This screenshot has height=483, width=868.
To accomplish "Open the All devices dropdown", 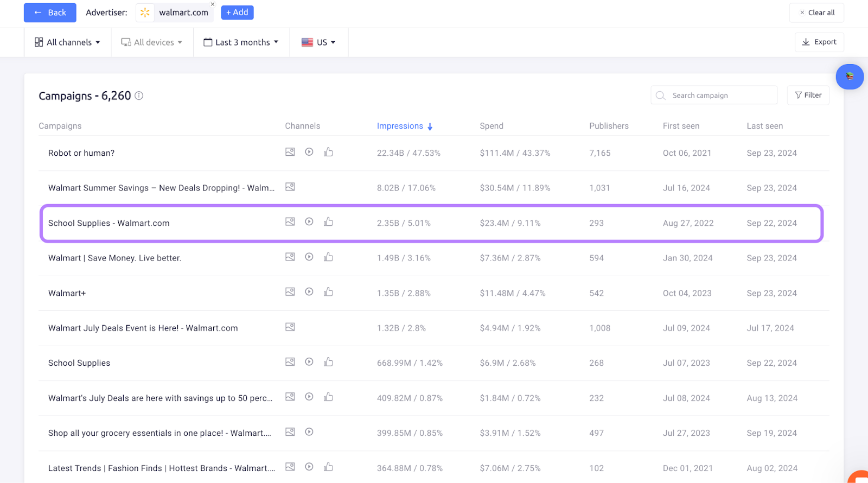I will pyautogui.click(x=152, y=42).
